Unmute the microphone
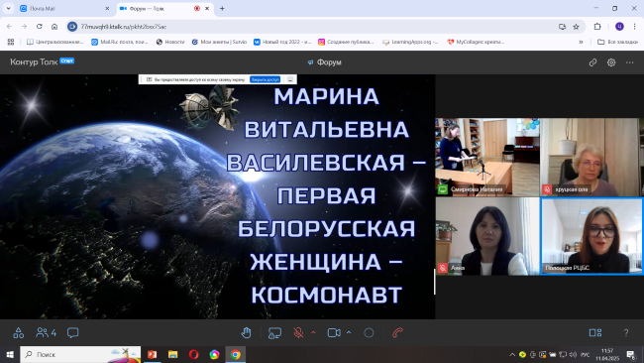Viewport: 644px width, 363px height. click(298, 332)
